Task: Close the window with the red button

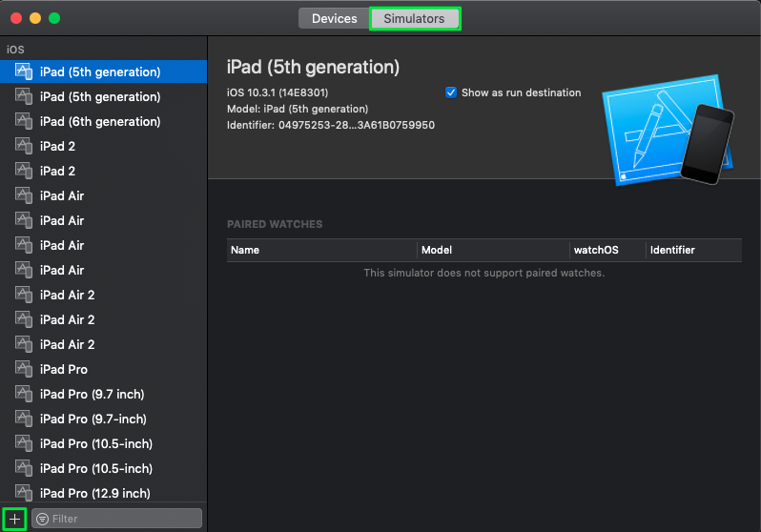Action: (x=16, y=18)
